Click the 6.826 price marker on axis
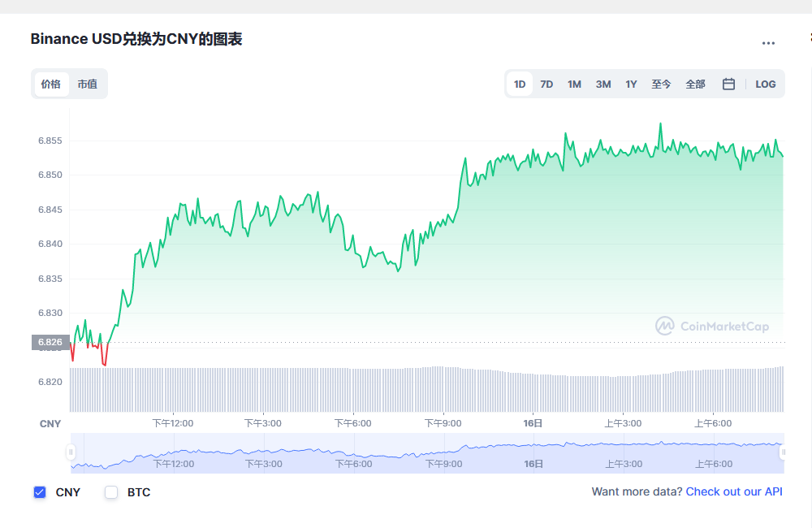 (50, 342)
